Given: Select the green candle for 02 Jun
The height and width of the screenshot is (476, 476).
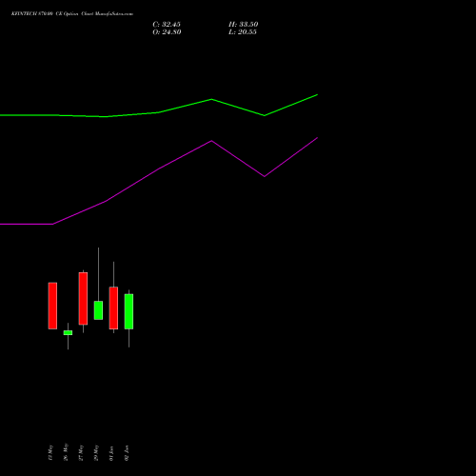Looking at the screenshot, I should 129,311.
